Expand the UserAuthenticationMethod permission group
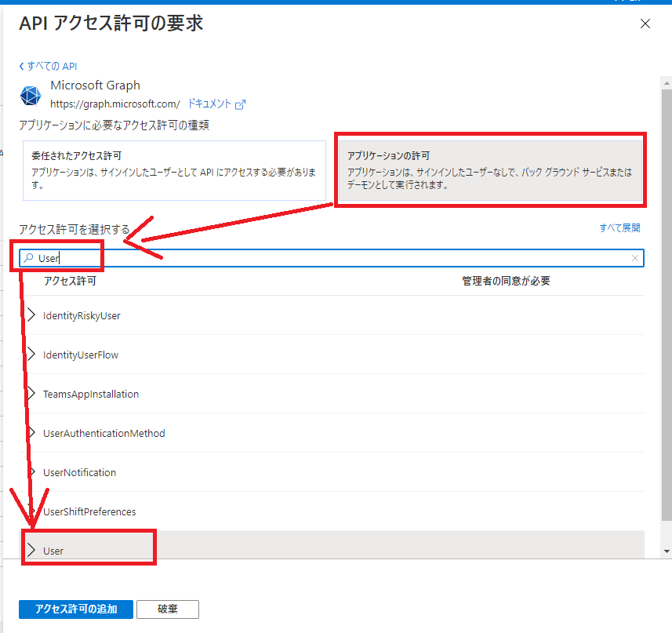 click(32, 432)
